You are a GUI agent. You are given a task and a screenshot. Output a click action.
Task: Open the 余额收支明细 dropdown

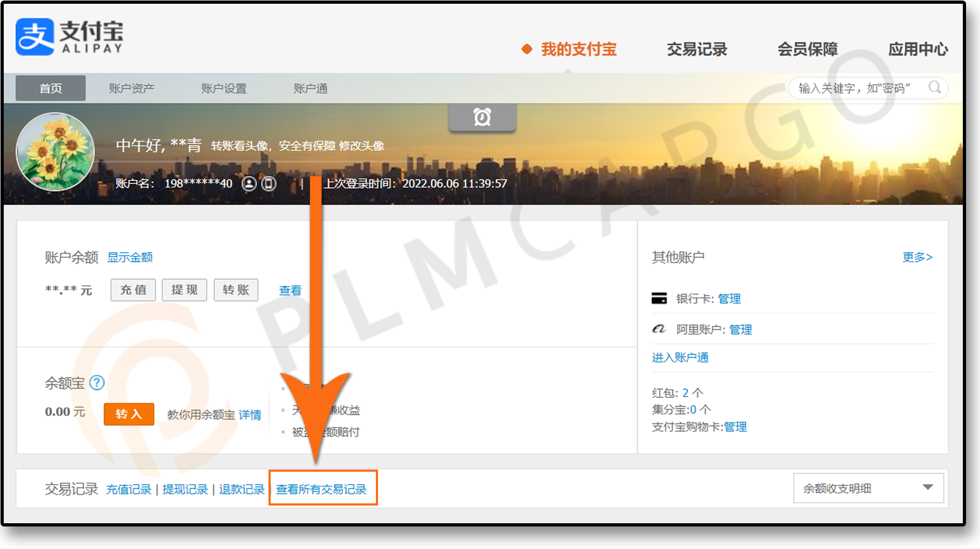click(868, 488)
